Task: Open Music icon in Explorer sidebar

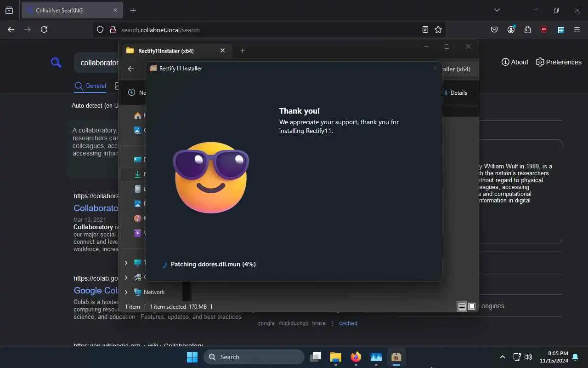Action: pos(137,218)
